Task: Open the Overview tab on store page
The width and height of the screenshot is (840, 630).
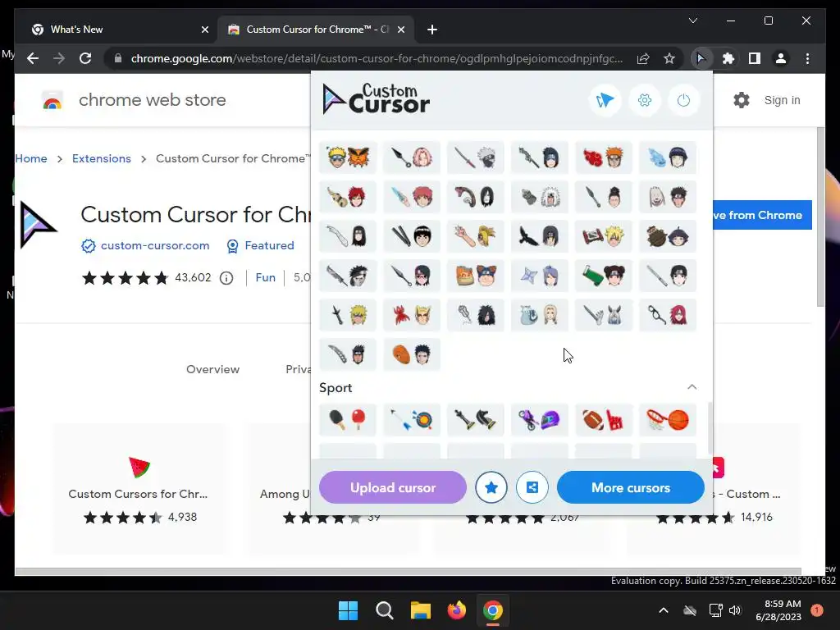Action: tap(212, 369)
